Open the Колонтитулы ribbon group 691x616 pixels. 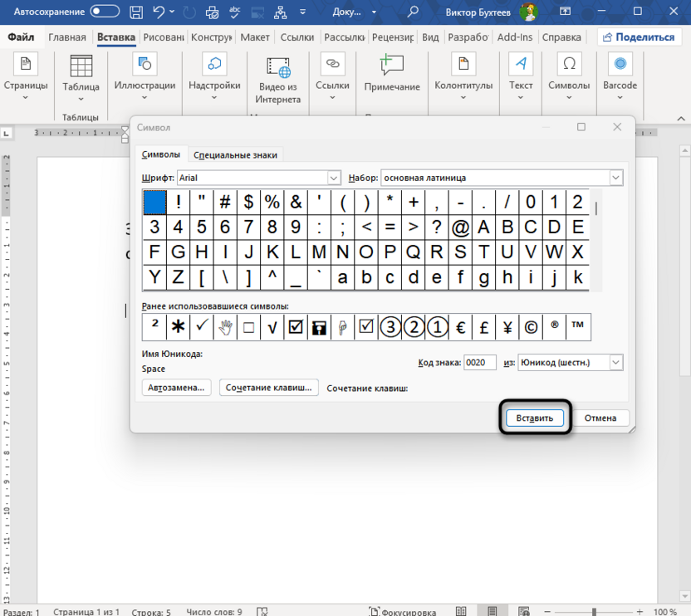click(463, 76)
